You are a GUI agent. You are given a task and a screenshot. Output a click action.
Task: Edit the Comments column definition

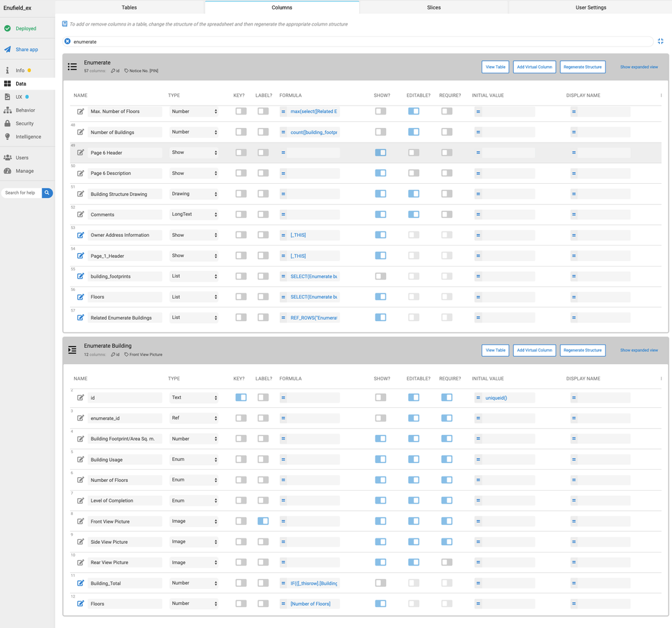pos(80,215)
